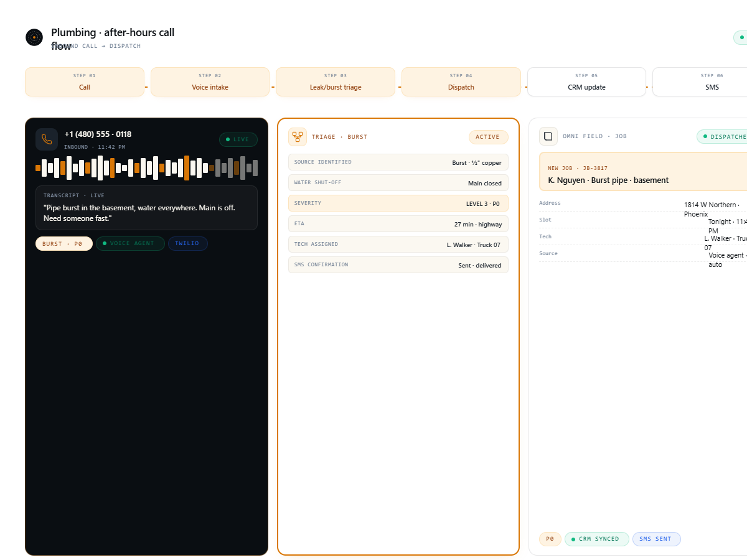Screen dimensions: 747x560
Task: Select Step 01 Call
Action: [85, 82]
